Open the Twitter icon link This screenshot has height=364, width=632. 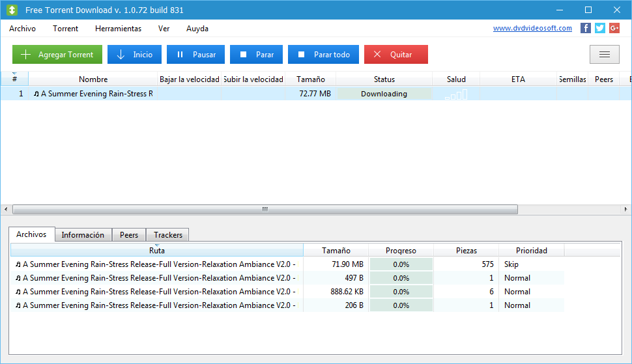pos(600,28)
